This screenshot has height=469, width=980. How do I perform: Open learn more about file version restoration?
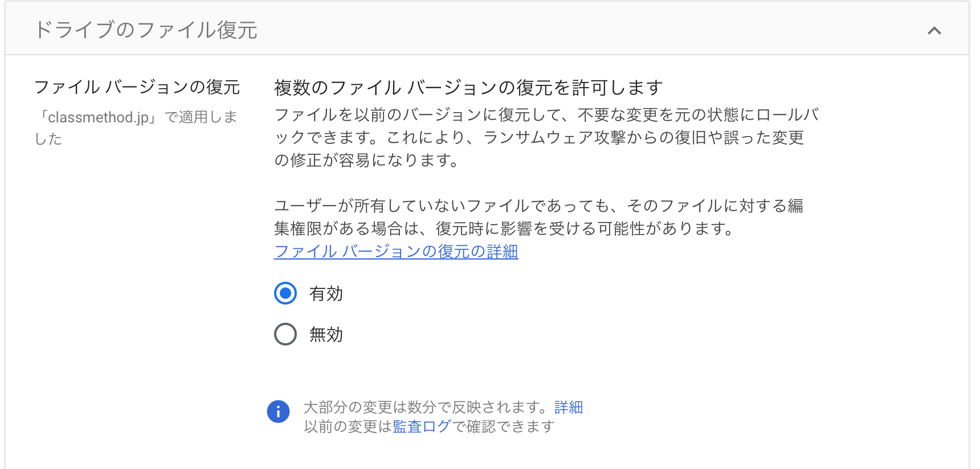[395, 251]
